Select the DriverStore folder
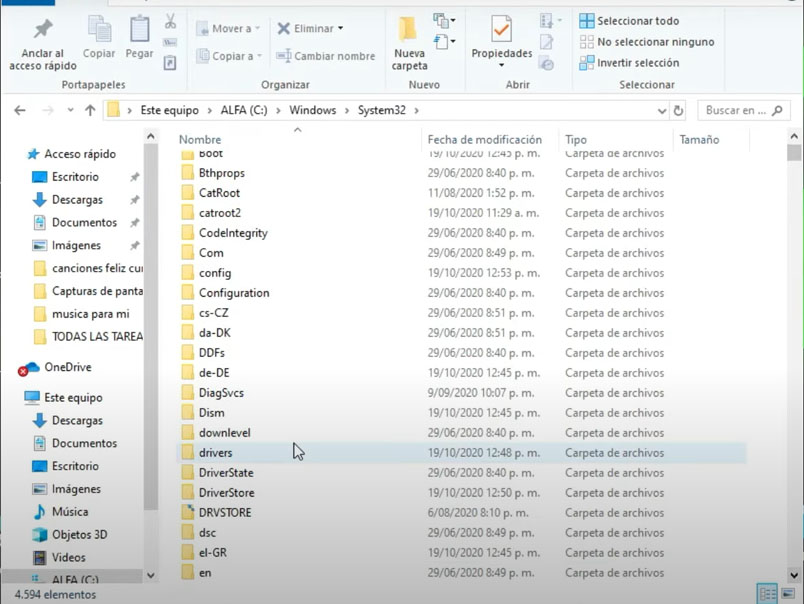This screenshot has width=804, height=604. pyautogui.click(x=226, y=493)
